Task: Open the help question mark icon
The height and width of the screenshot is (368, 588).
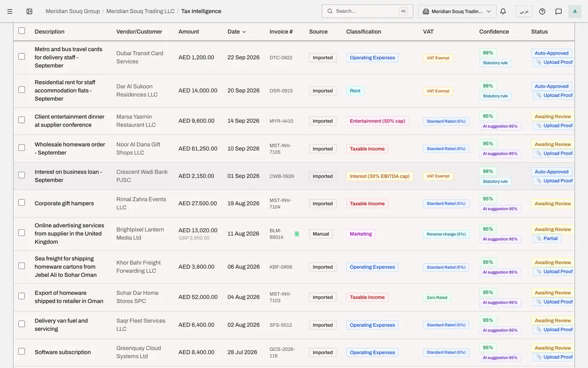Action: click(x=542, y=11)
